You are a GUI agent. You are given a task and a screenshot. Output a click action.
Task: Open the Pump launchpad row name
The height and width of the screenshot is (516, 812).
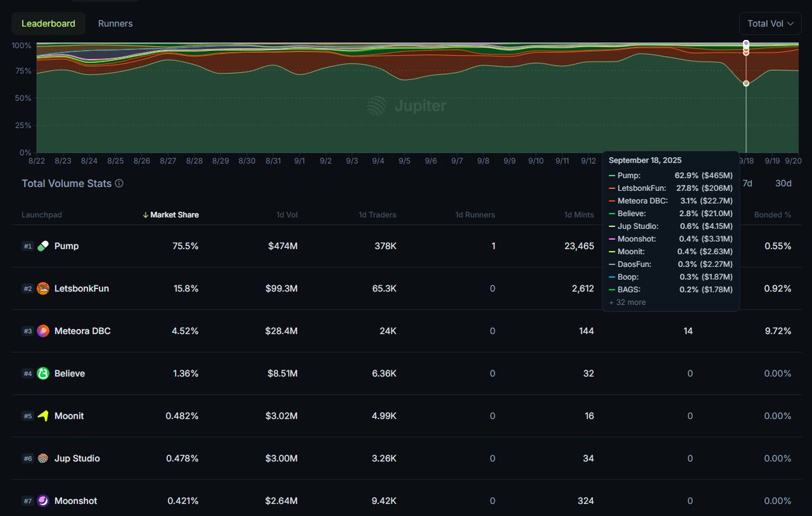click(66, 246)
